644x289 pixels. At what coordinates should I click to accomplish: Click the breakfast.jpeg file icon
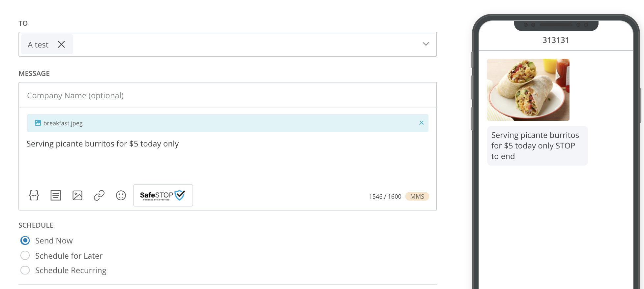pyautogui.click(x=38, y=123)
